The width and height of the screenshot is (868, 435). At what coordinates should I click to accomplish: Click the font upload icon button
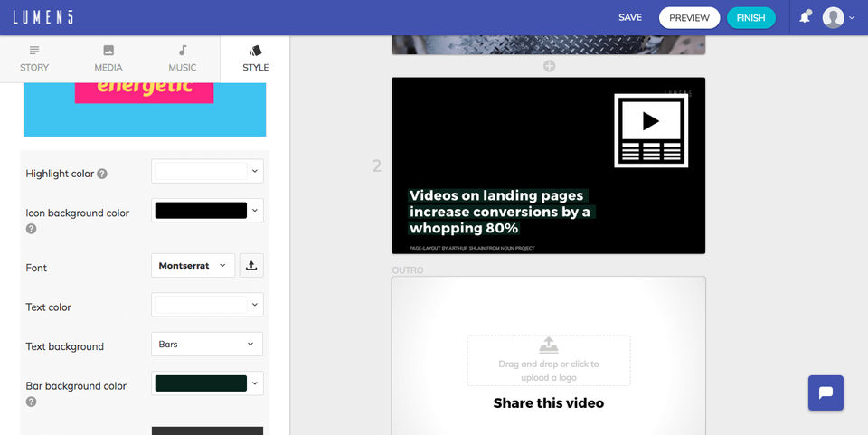[251, 266]
